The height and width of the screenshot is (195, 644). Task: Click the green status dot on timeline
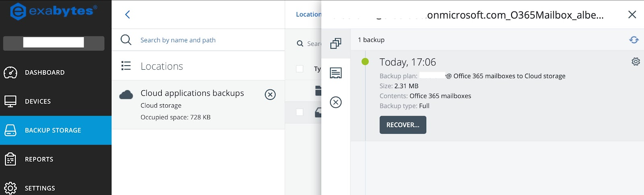tap(365, 62)
